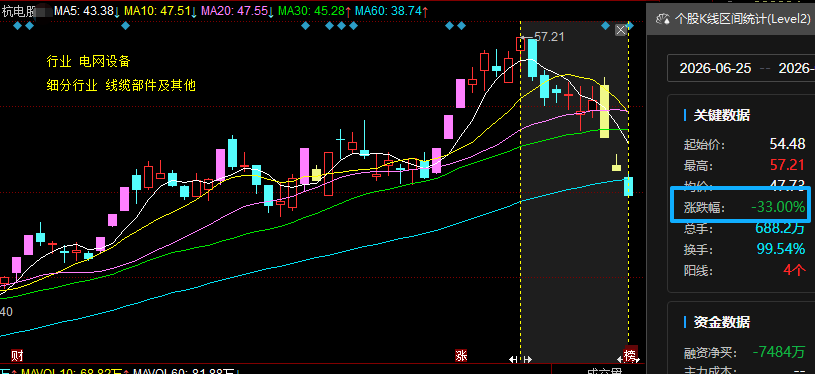Screen dimensions: 815x374
Task: Select the MA30 indicator label
Action: [x=314, y=10]
